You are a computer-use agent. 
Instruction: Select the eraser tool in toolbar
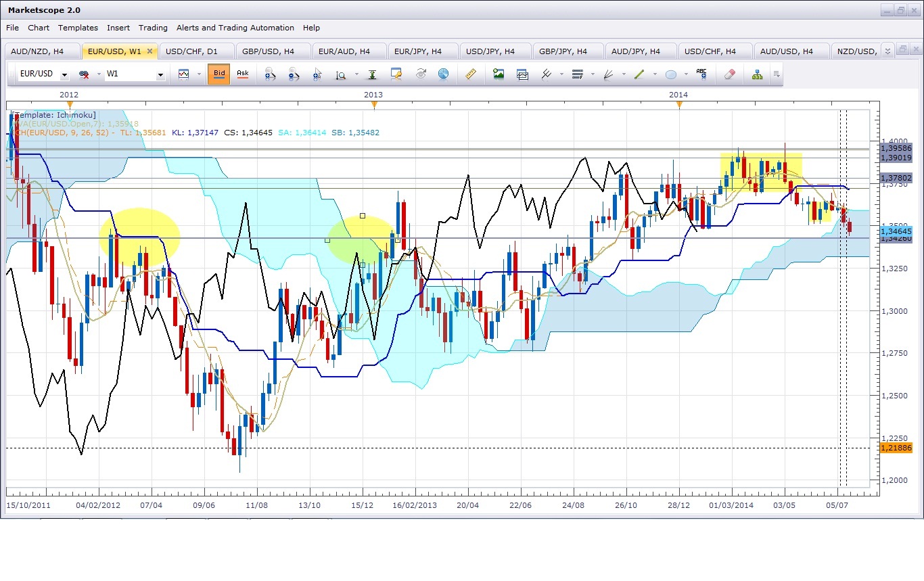tap(729, 74)
